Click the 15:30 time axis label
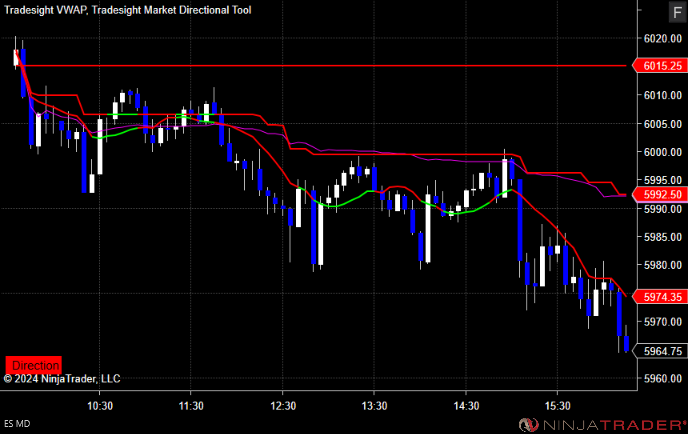 click(x=558, y=406)
